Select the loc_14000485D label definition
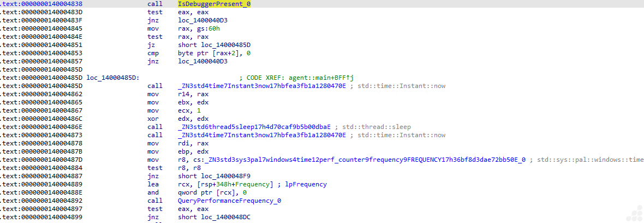This screenshot has width=644, height=223. click(x=112, y=78)
